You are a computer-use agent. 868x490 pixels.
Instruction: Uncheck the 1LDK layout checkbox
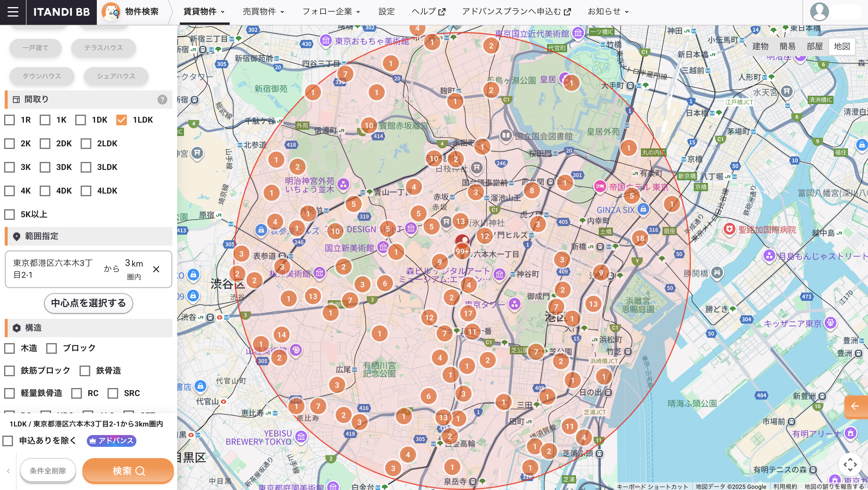pos(121,120)
